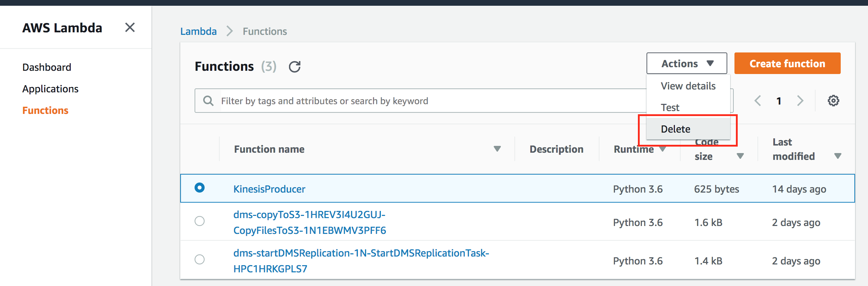Image resolution: width=868 pixels, height=286 pixels.
Task: Open the KinesisProducer function link
Action: pyautogui.click(x=269, y=189)
